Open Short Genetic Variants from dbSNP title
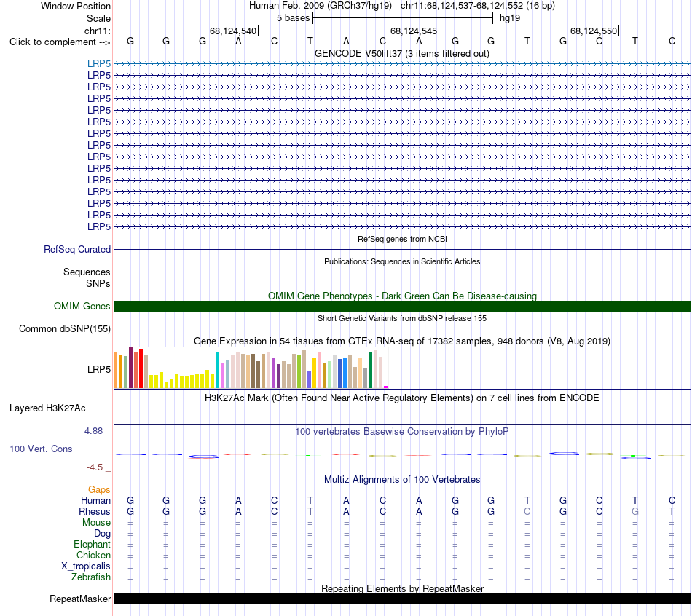 402,318
